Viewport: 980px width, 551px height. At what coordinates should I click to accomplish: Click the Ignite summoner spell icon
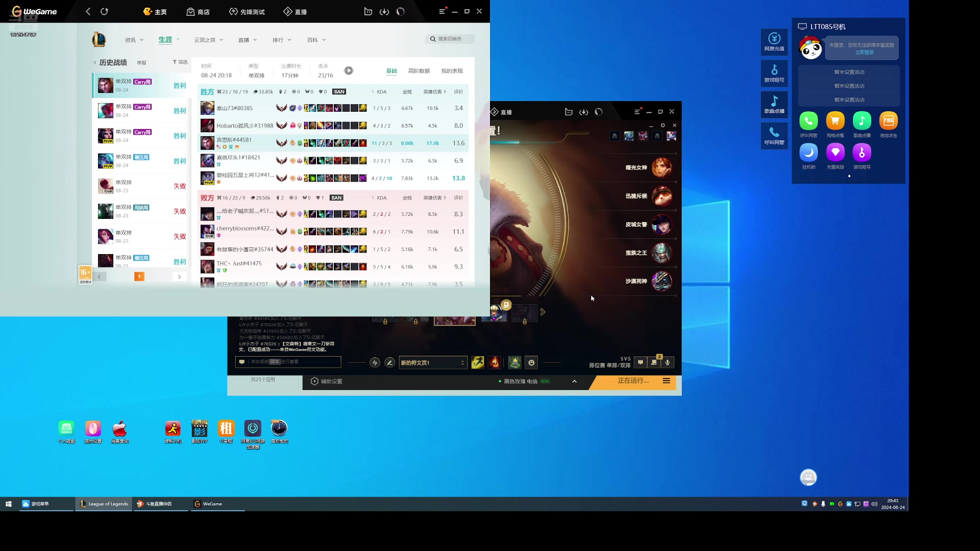(x=494, y=363)
